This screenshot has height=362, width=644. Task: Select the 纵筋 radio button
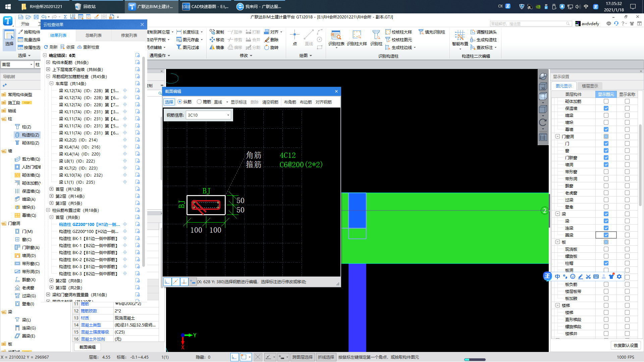[x=180, y=102]
